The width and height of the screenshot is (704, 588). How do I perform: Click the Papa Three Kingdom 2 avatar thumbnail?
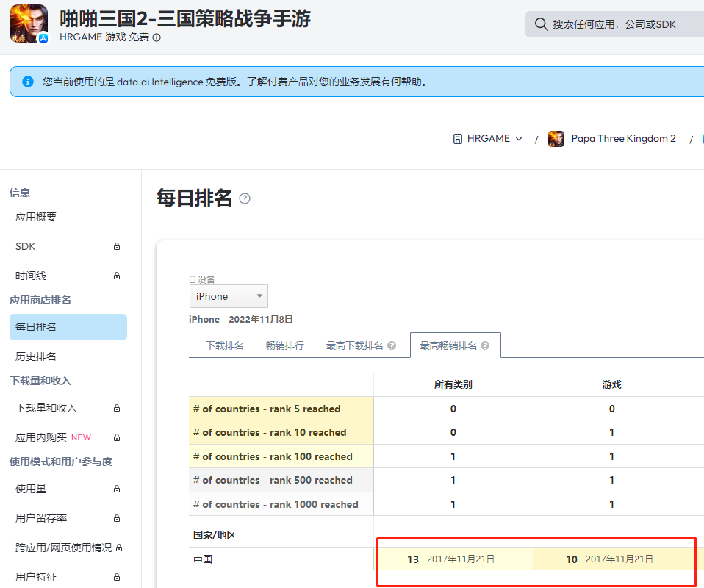click(556, 138)
